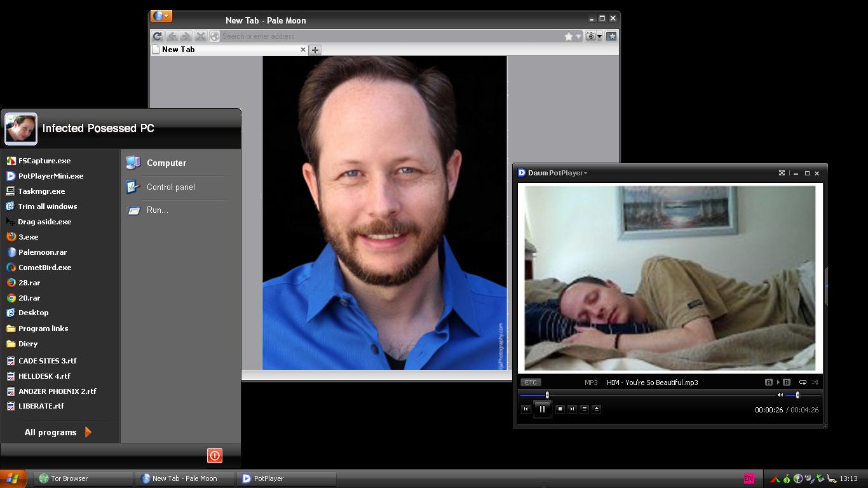Image resolution: width=868 pixels, height=488 pixels.
Task: Open a new tab with the plus button
Action: (x=315, y=50)
